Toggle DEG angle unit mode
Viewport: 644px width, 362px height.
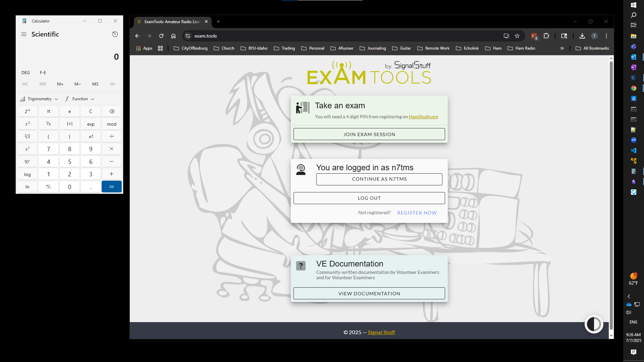tap(25, 72)
